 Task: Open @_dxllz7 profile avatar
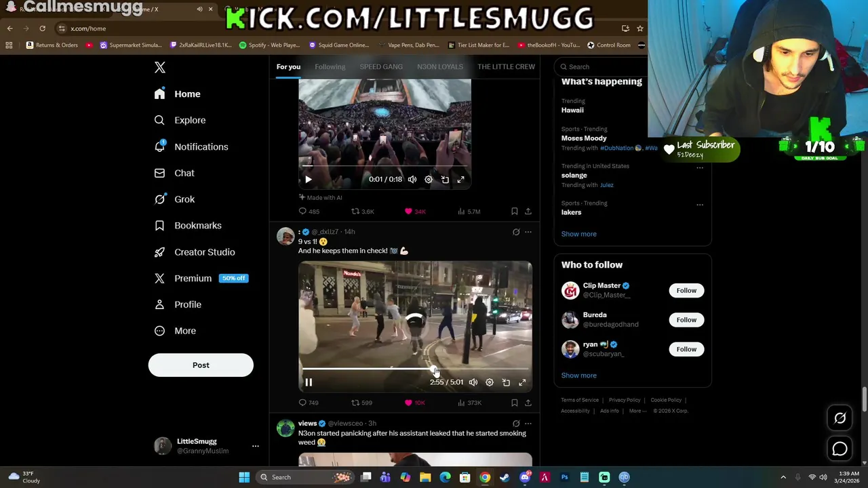285,236
